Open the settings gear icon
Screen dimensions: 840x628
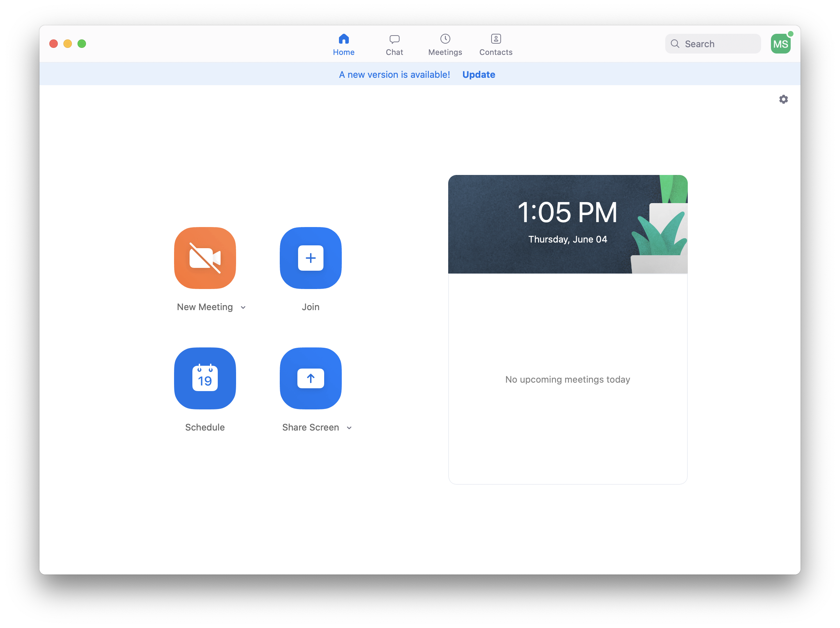(x=783, y=99)
